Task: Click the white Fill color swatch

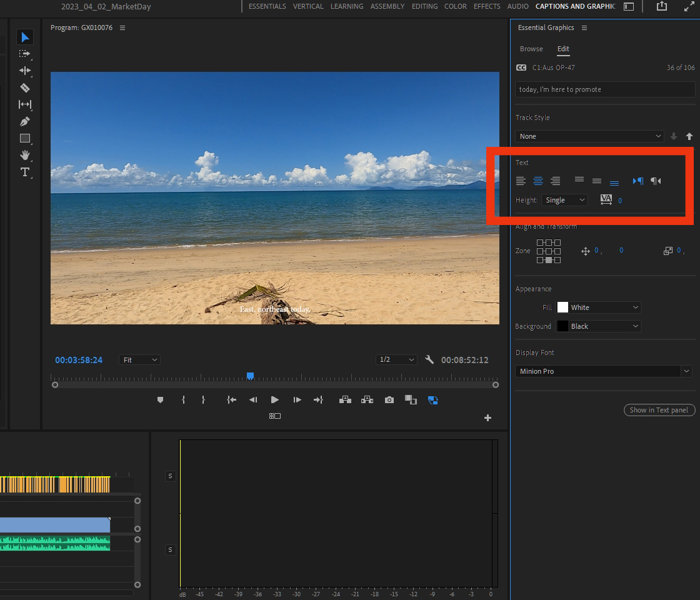Action: coord(562,307)
